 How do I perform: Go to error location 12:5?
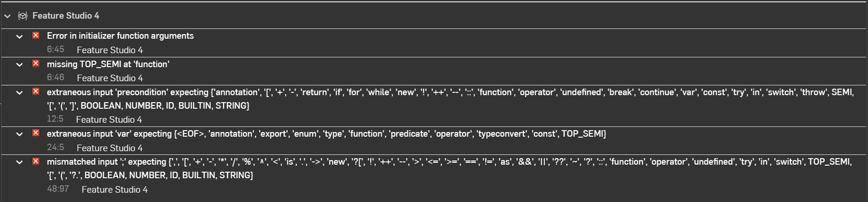tap(55, 119)
